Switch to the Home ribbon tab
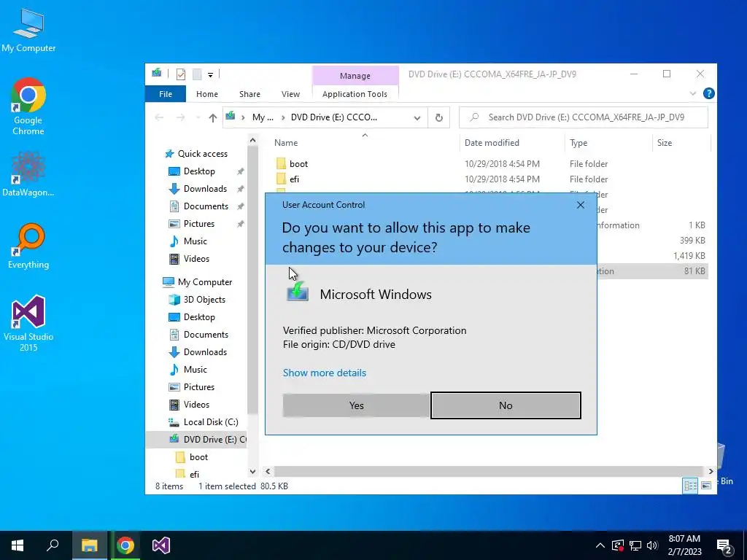Screen dimensions: 747x560 pos(206,94)
